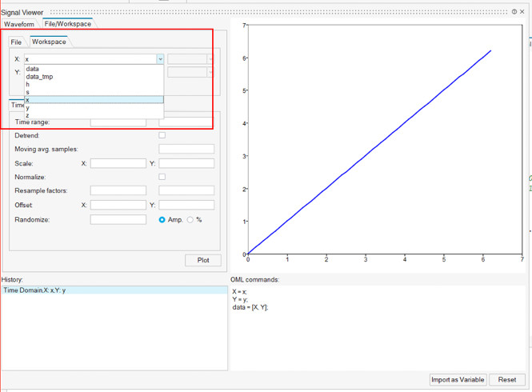Select the % radio button

coord(190,219)
